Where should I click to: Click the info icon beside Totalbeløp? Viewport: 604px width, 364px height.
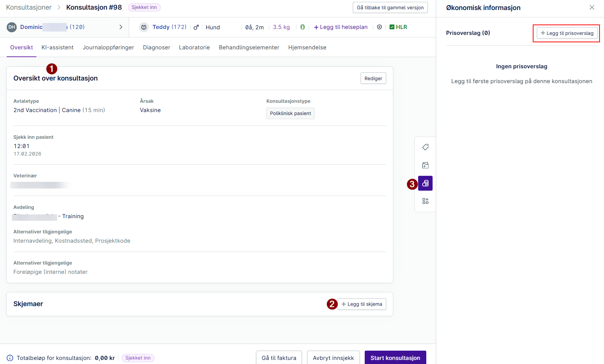point(10,358)
